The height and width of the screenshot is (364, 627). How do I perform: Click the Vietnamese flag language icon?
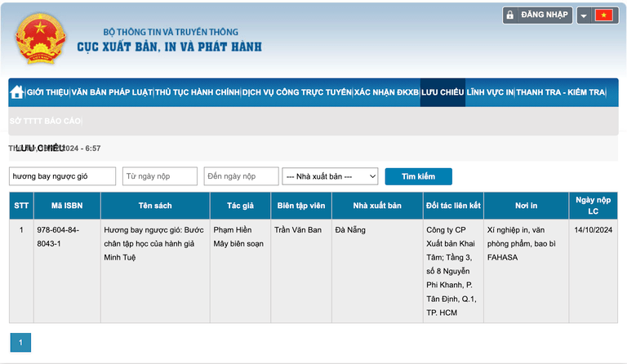coord(604,15)
